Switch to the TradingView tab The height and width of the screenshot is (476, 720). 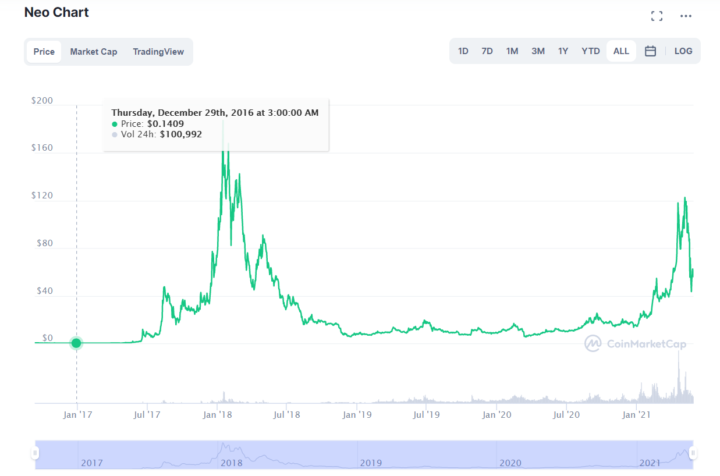pyautogui.click(x=158, y=51)
